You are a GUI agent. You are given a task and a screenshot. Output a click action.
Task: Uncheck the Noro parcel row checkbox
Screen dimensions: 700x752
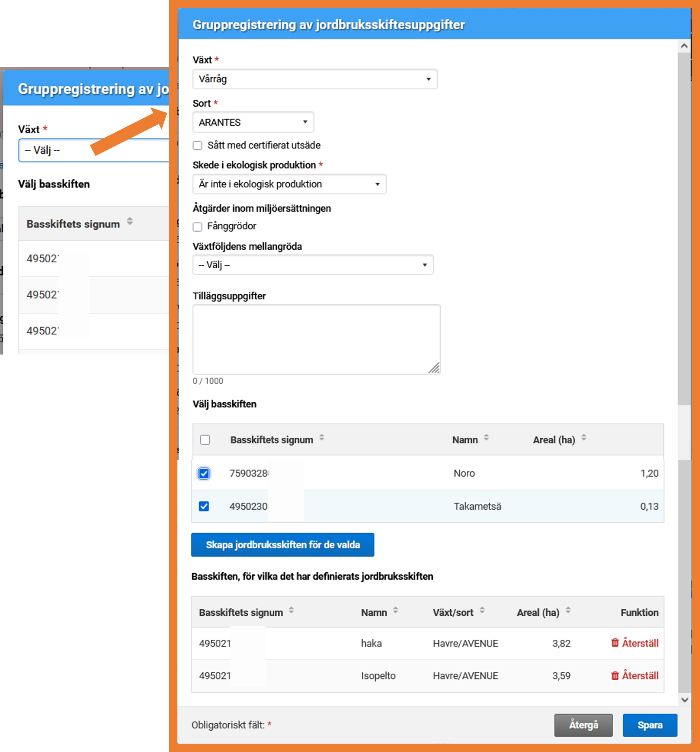[204, 473]
